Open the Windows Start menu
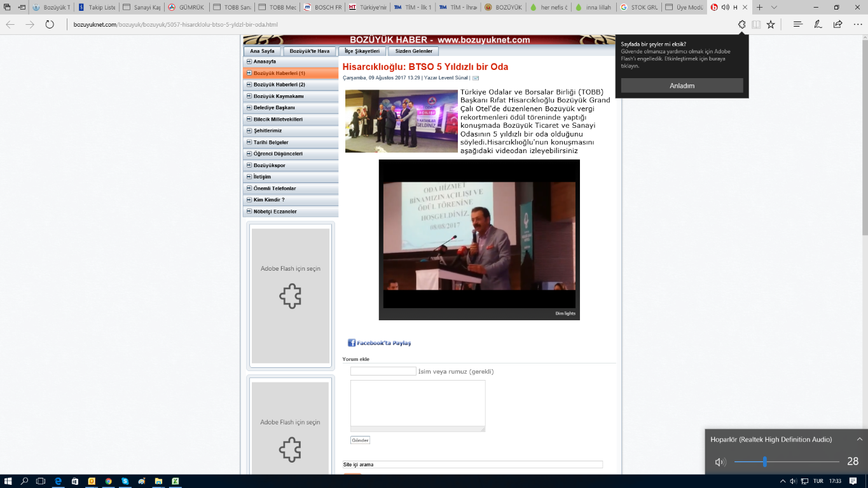The height and width of the screenshot is (488, 868). [8, 481]
